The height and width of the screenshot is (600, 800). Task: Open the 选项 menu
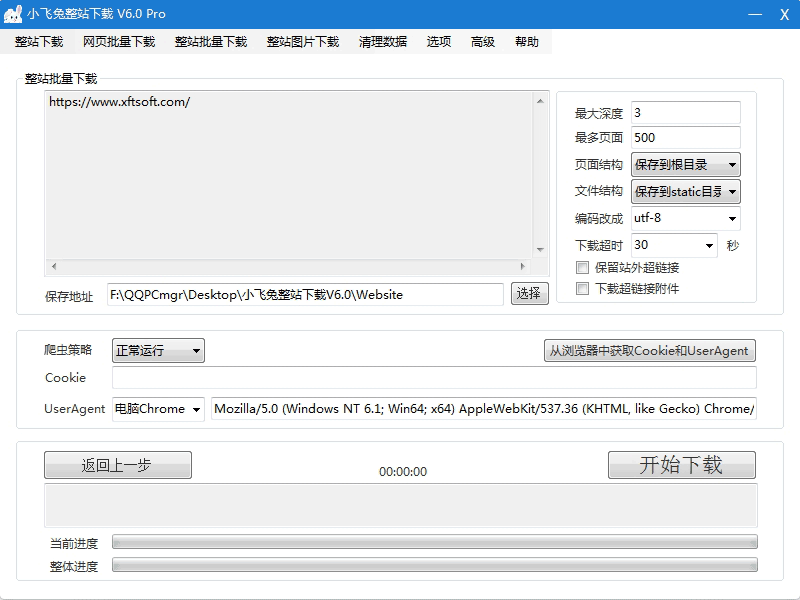[438, 42]
